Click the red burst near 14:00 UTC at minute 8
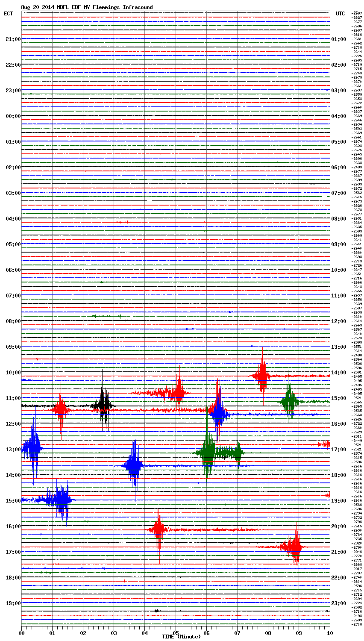Image resolution: width=364 pixels, height=641 pixels. click(x=262, y=376)
